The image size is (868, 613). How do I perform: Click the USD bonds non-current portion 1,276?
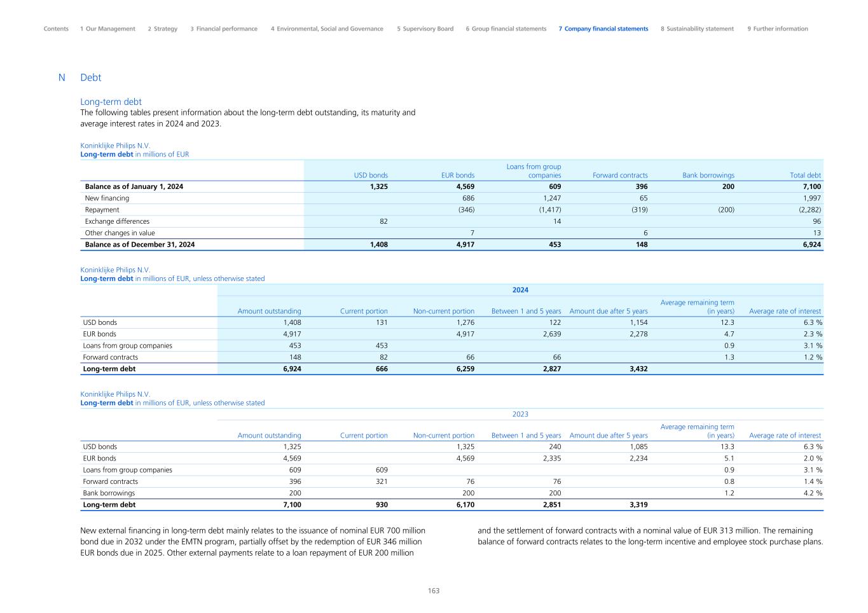[465, 322]
